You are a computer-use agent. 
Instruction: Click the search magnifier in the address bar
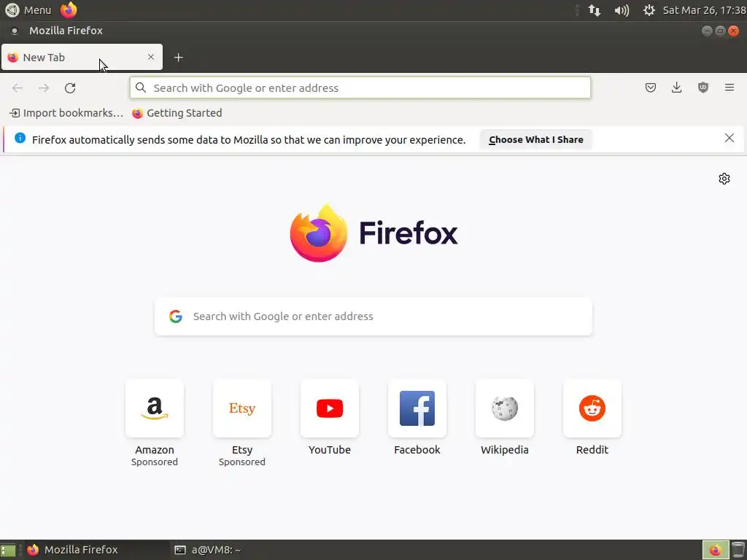tap(141, 87)
